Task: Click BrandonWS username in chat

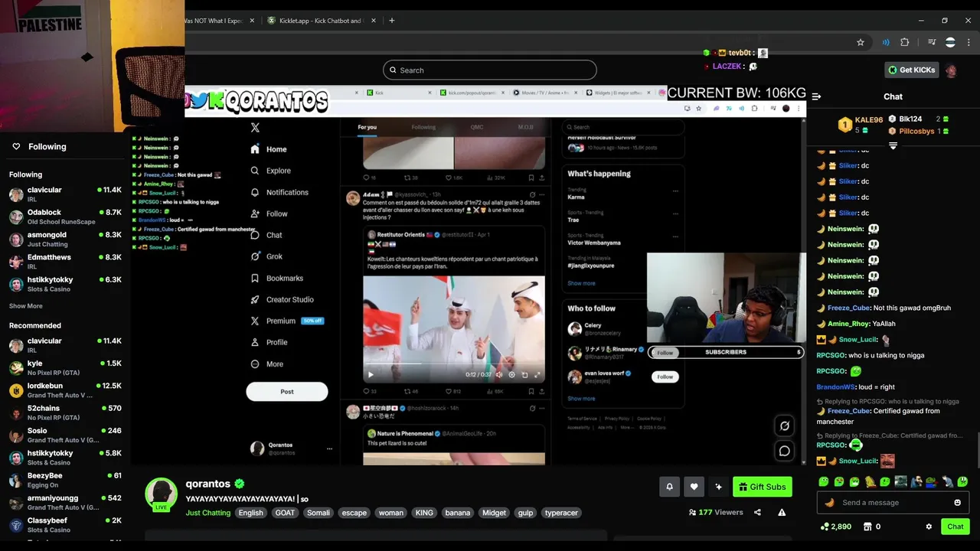Action: (x=835, y=387)
